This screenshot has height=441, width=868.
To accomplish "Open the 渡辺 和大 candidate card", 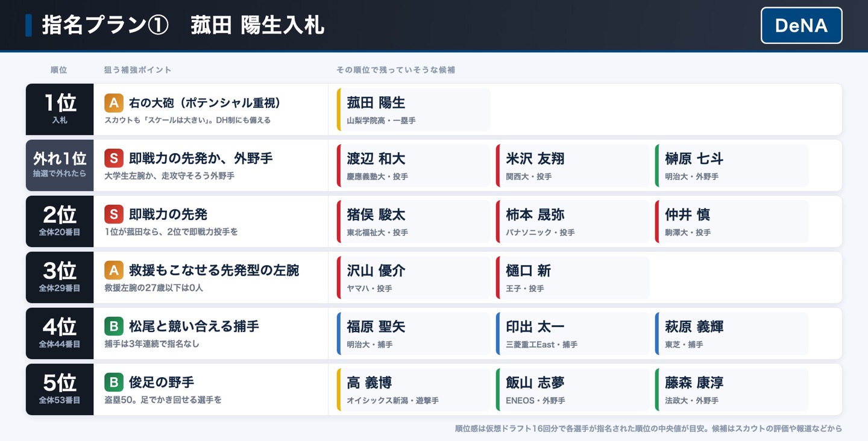I will (414, 166).
